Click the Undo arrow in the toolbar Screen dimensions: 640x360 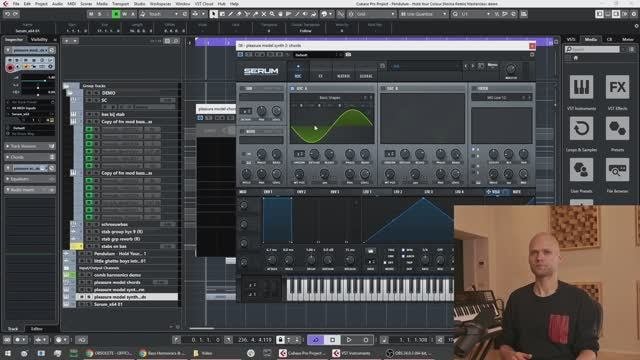tap(7, 14)
